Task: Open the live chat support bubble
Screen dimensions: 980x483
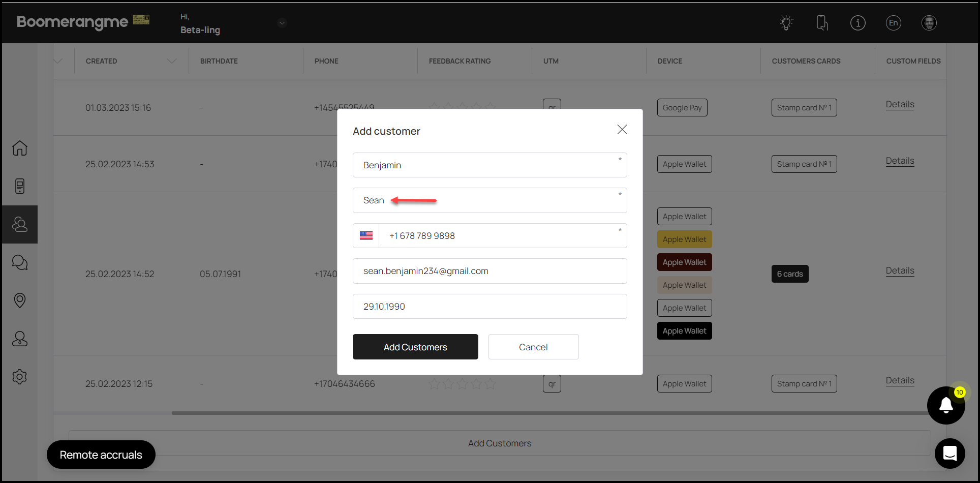Action: [x=950, y=453]
